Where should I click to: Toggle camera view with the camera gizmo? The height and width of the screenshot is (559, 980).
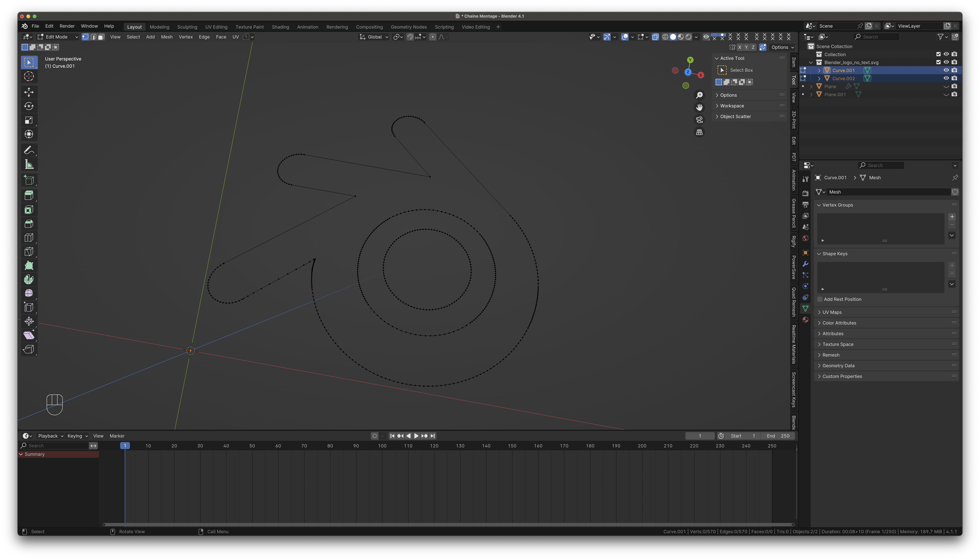click(700, 120)
